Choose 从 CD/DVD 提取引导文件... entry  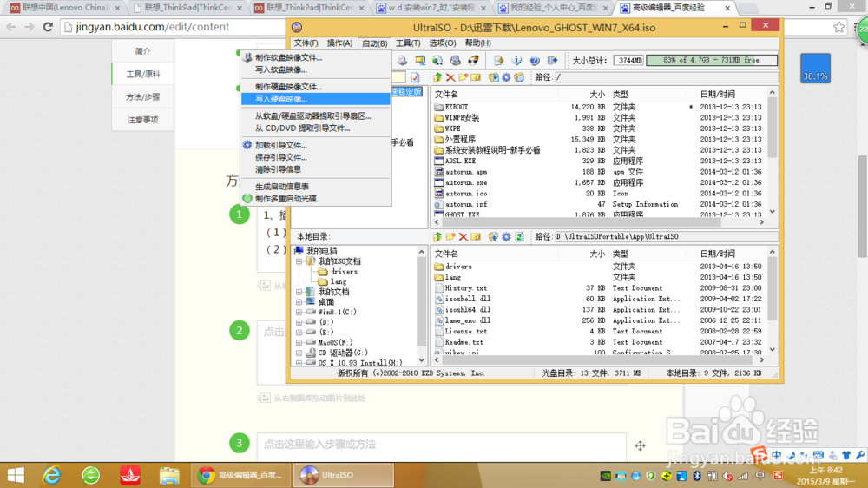pos(316,128)
